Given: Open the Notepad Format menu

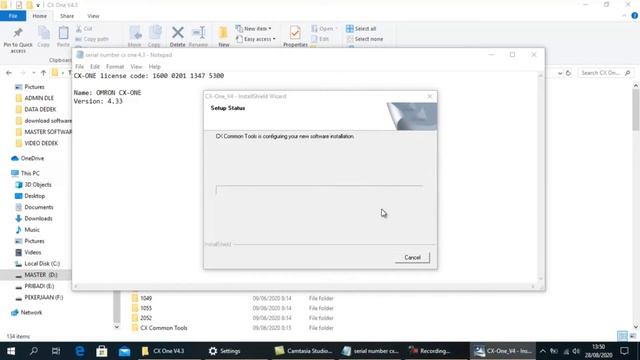Looking at the screenshot, I should 115,67.
